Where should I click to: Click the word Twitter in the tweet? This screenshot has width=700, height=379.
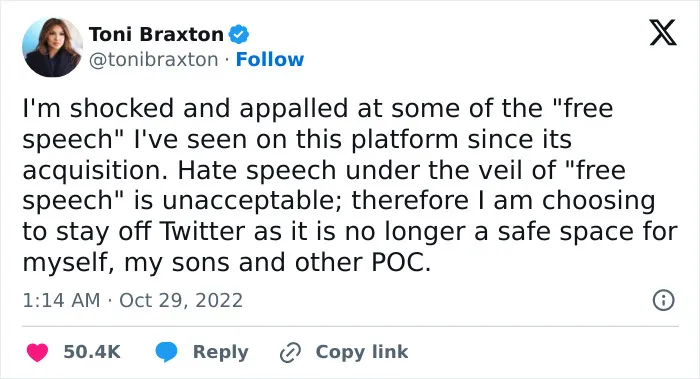point(202,232)
